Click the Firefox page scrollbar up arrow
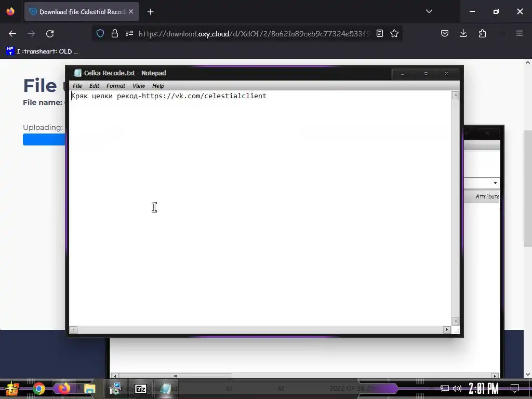This screenshot has width=532, height=399. tap(528, 62)
